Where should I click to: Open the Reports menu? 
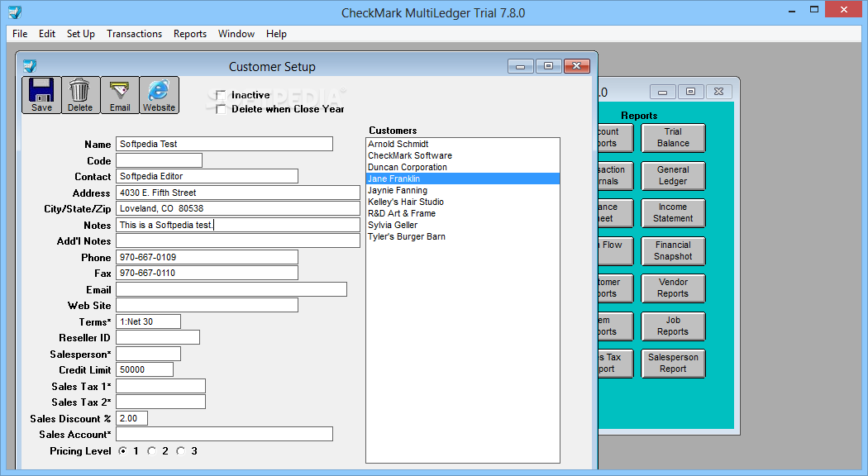[x=190, y=34]
